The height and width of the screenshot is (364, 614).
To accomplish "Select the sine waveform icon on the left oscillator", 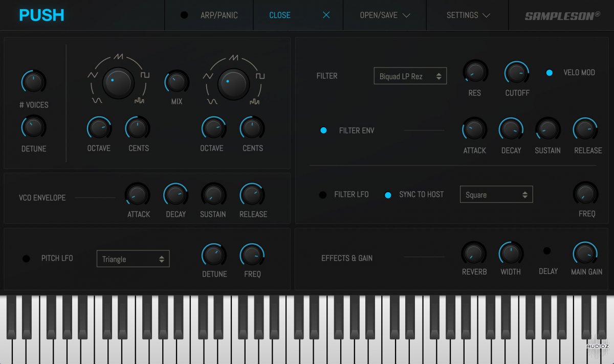I will click(x=97, y=101).
